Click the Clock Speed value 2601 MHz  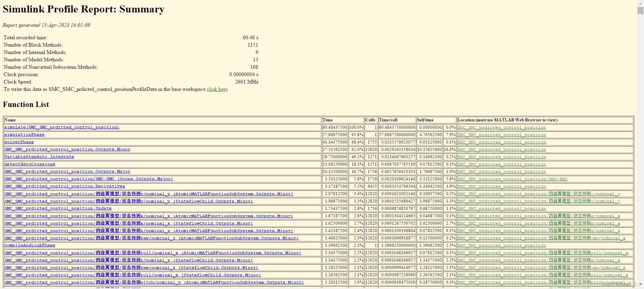pos(247,82)
